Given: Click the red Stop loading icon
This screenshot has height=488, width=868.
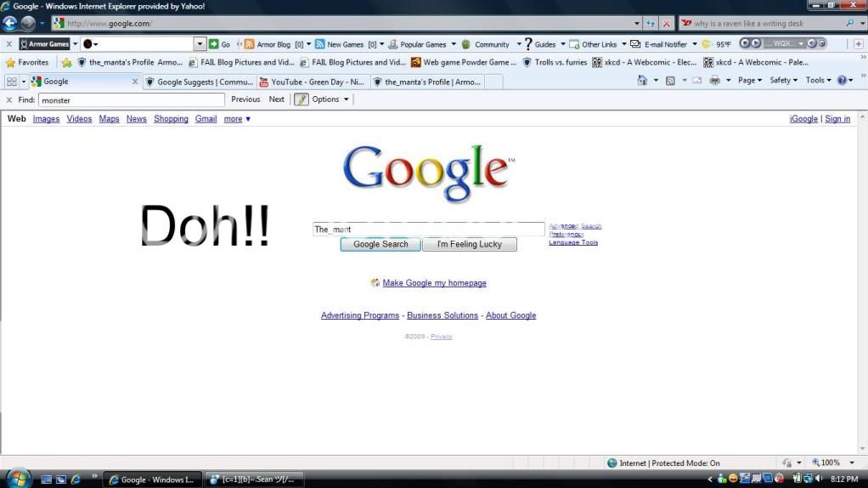Looking at the screenshot, I should tap(667, 23).
